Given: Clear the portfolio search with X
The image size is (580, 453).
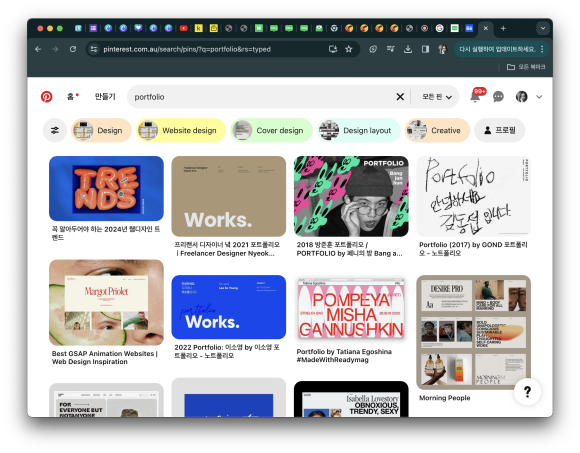Looking at the screenshot, I should (400, 97).
